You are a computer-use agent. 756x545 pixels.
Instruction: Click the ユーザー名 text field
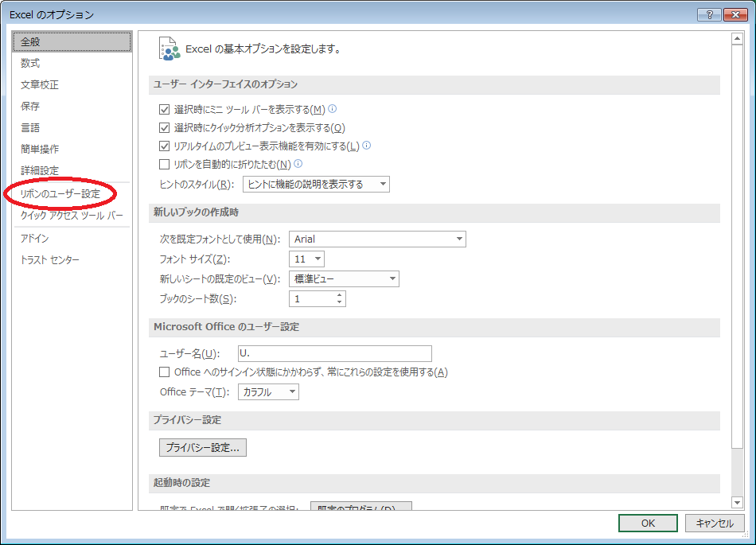coord(334,353)
